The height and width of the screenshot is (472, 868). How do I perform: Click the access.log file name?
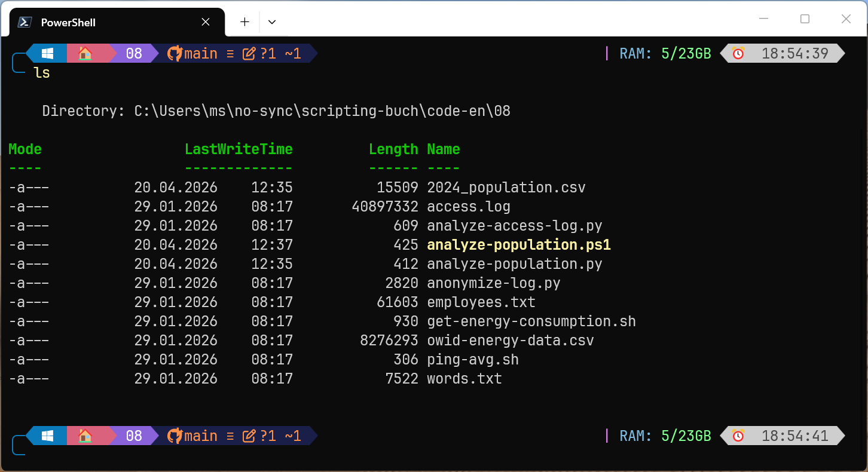coord(468,207)
